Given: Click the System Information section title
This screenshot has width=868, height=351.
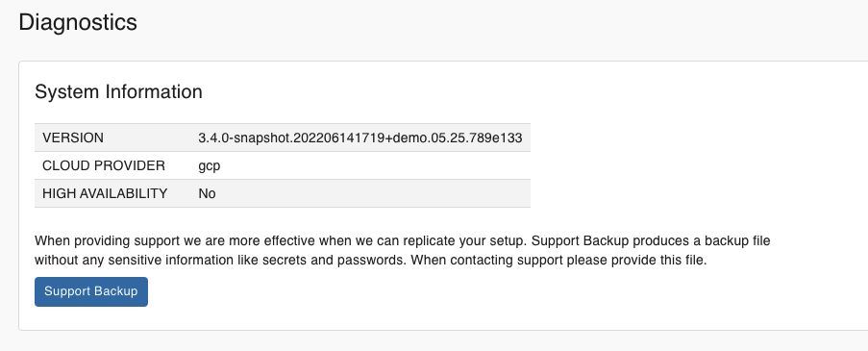Looking at the screenshot, I should tap(118, 91).
